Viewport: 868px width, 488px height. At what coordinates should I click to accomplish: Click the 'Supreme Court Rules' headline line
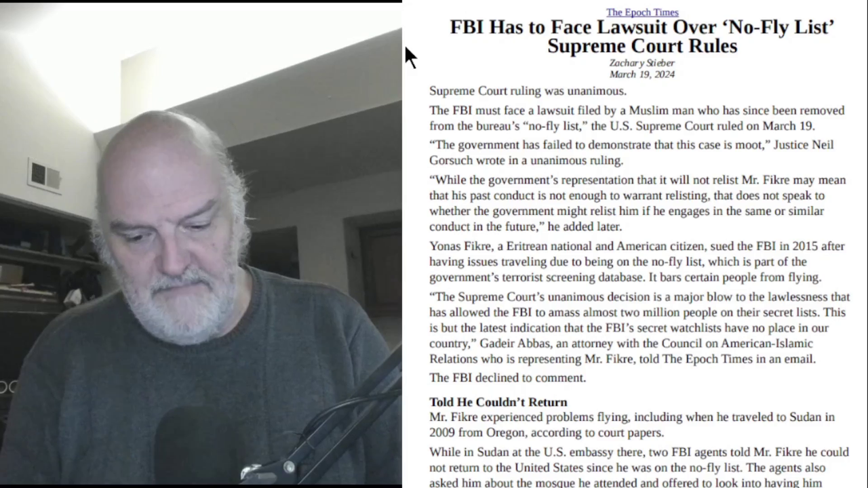(642, 46)
